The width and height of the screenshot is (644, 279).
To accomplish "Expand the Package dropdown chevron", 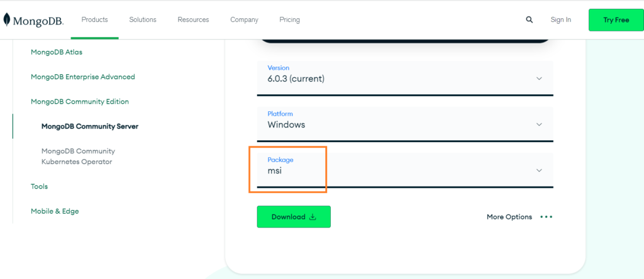I will pyautogui.click(x=539, y=170).
